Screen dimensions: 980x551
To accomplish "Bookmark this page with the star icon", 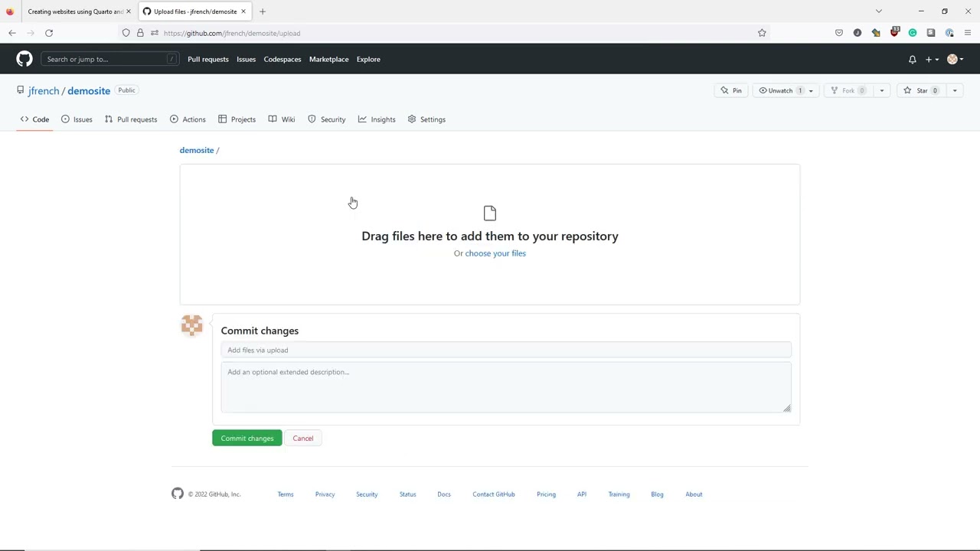I will [x=762, y=33].
